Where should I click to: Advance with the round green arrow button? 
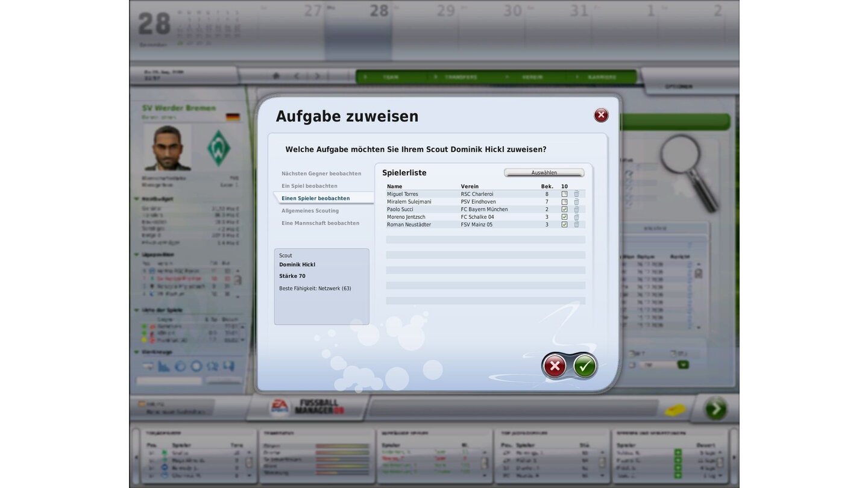point(715,409)
